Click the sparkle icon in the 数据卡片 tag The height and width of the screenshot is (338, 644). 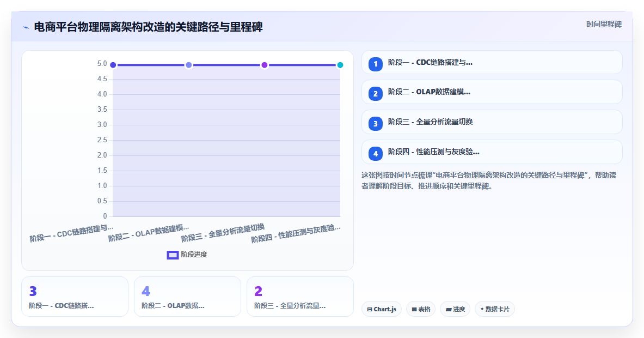pyautogui.click(x=482, y=309)
